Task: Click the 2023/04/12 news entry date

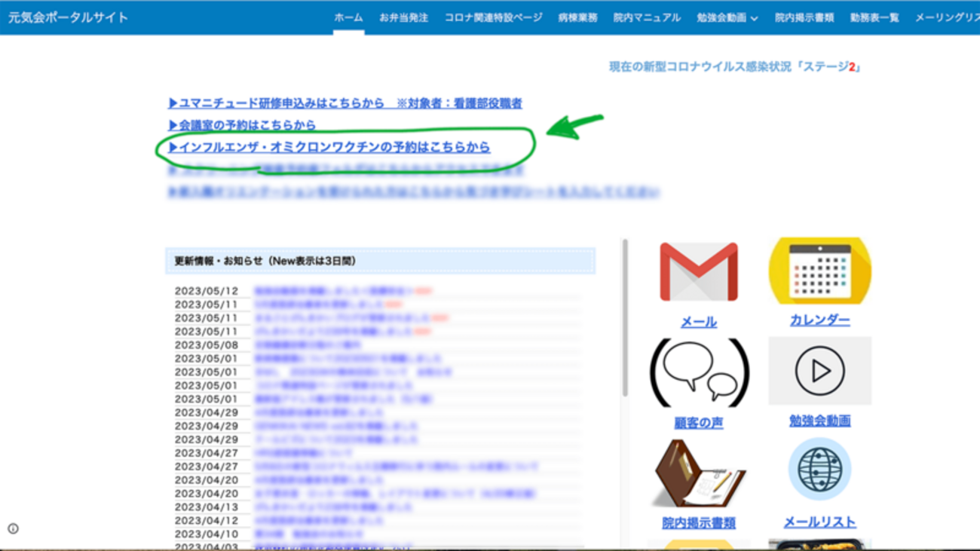Action: point(206,521)
